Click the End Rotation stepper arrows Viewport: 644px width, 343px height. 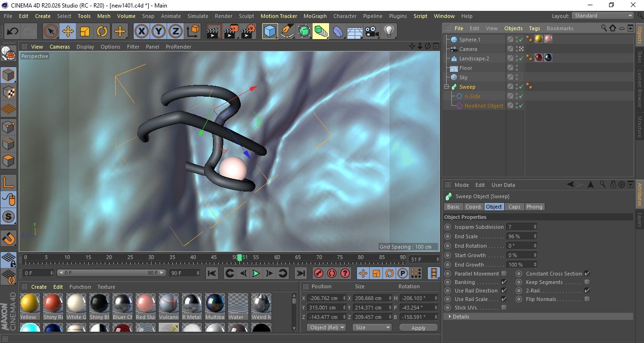click(534, 246)
